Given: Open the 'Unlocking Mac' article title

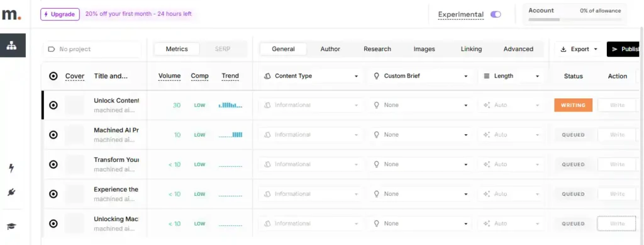Looking at the screenshot, I should coord(116,219).
